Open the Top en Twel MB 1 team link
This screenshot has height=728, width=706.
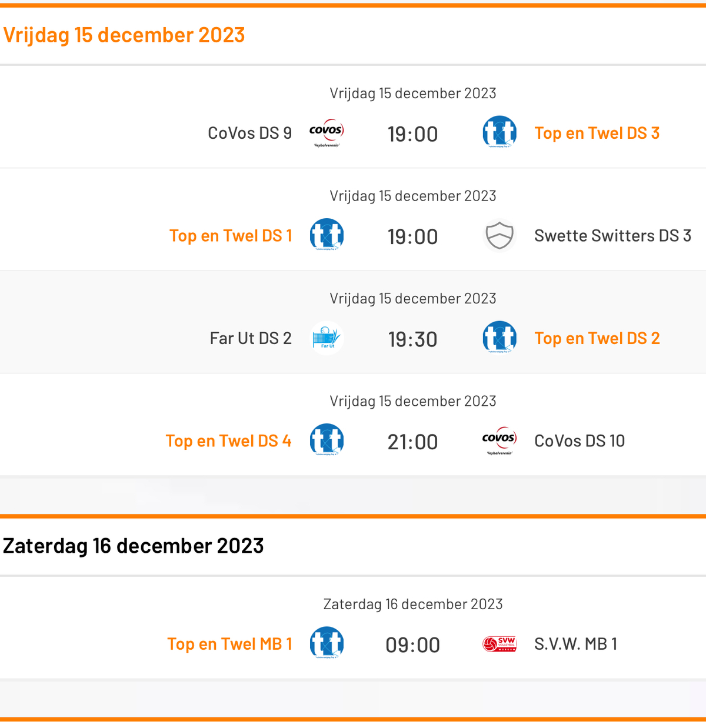(x=229, y=644)
